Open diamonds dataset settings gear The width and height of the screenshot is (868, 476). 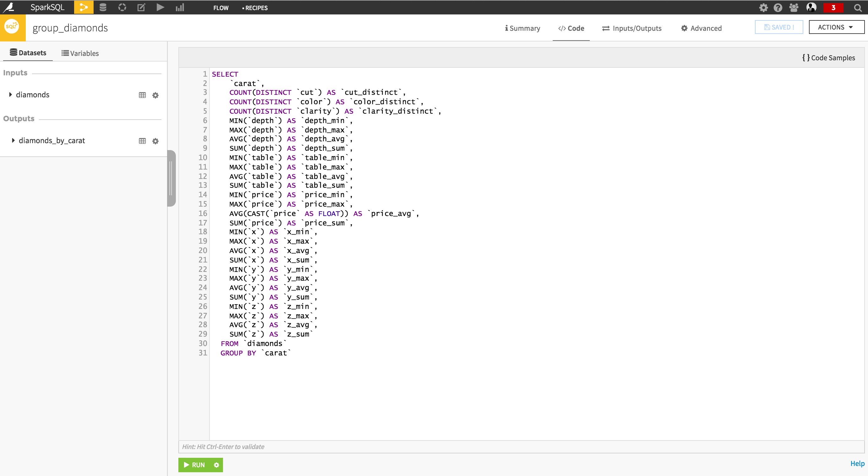coord(155,95)
